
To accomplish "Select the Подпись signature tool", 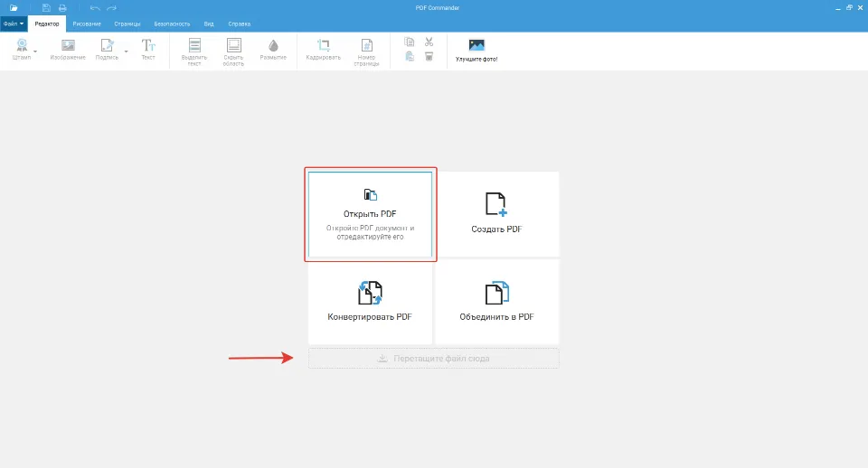I will 107,49.
